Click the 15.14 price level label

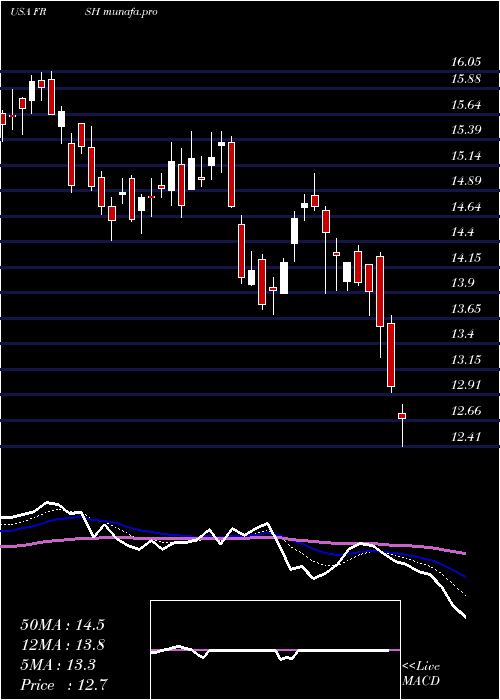coord(466,156)
